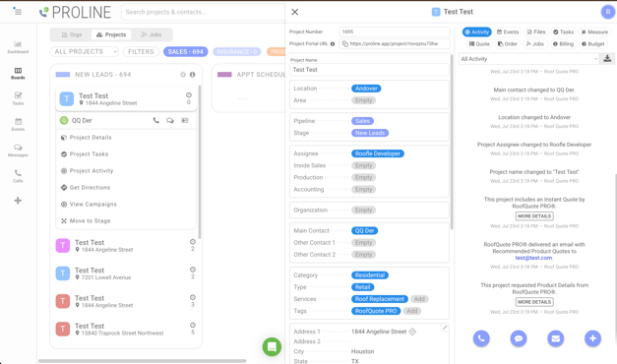
Task: Edit address with pencil icon
Action: click(x=445, y=328)
